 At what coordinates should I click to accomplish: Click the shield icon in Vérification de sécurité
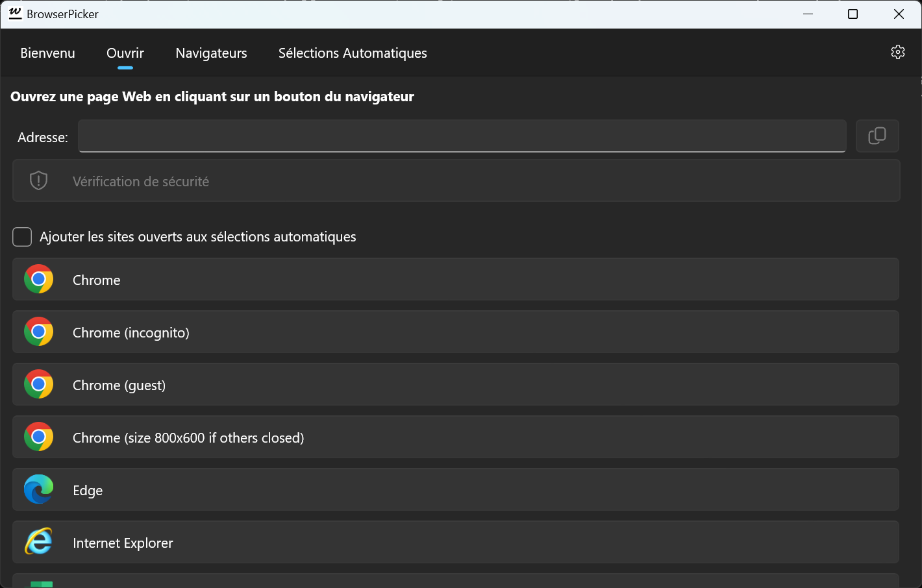pyautogui.click(x=39, y=180)
